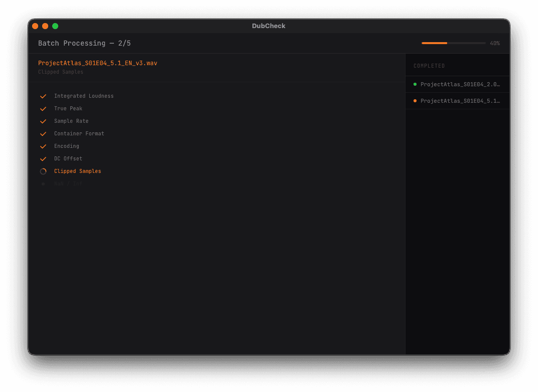The height and width of the screenshot is (392, 538).
Task: Click the checkmark icon beside Encoding
Action: 43,146
